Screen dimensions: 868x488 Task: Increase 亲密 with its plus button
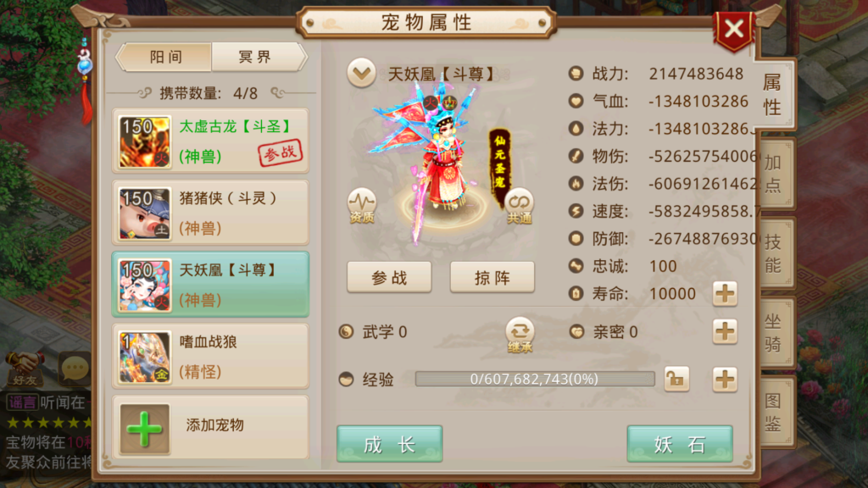click(725, 331)
